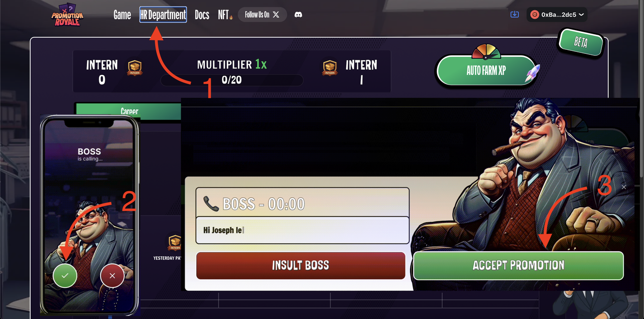Open the Promotion Royale logo home
This screenshot has width=644, height=319.
(x=67, y=15)
